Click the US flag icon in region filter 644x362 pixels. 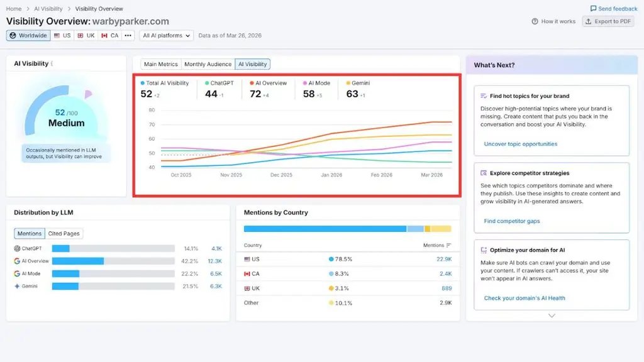coord(57,36)
